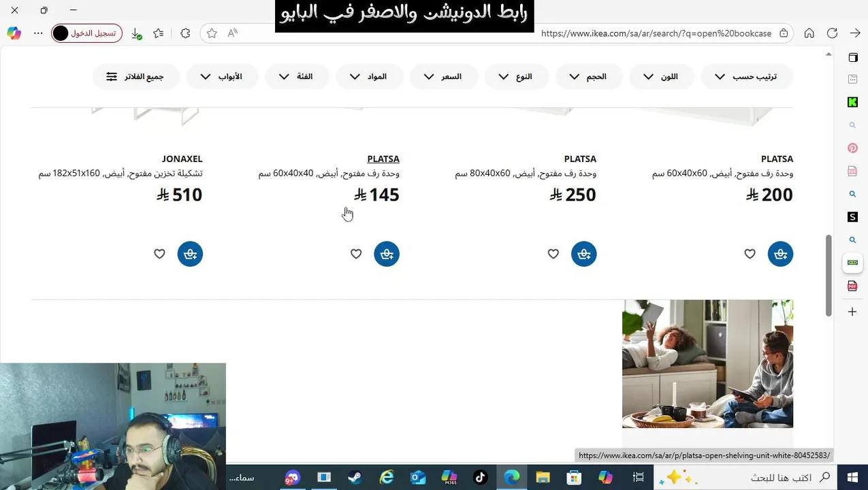Open Internet Explorer from the taskbar

[386, 477]
